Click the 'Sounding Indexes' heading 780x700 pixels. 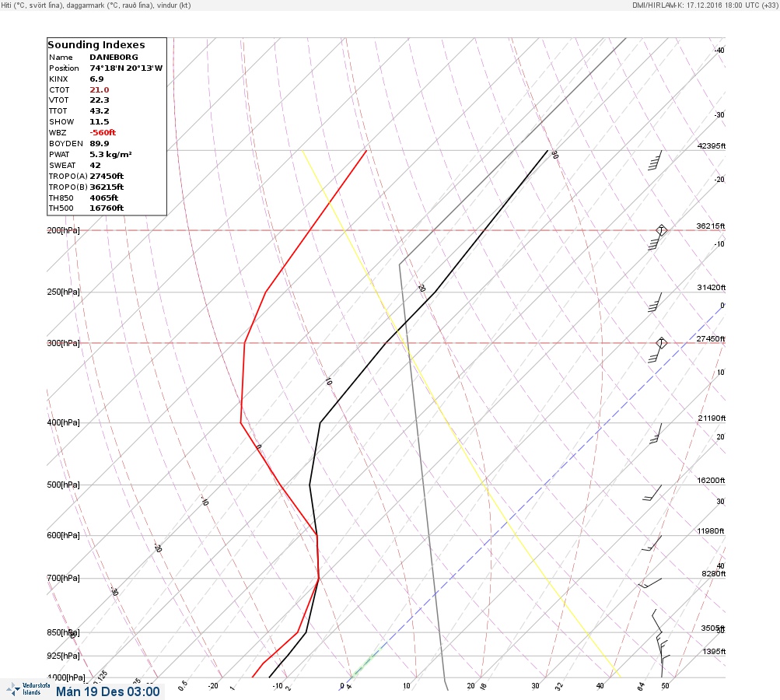(96, 45)
